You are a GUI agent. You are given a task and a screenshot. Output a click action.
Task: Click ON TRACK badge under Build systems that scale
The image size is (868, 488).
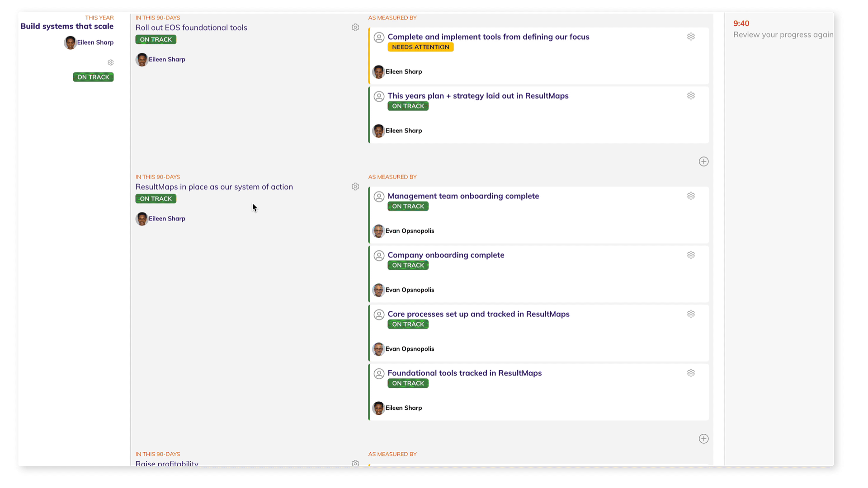coord(93,77)
